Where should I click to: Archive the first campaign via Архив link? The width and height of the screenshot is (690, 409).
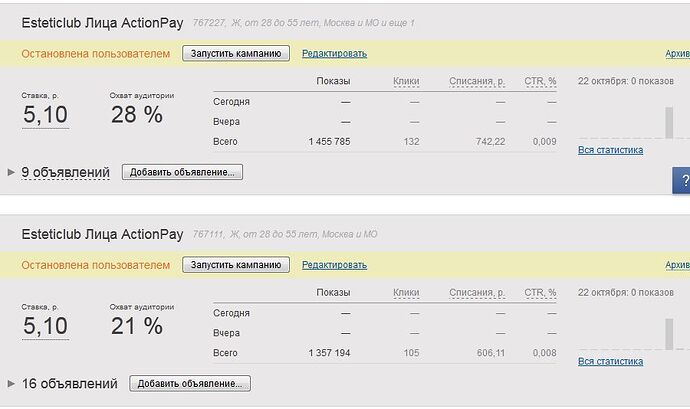click(x=678, y=53)
